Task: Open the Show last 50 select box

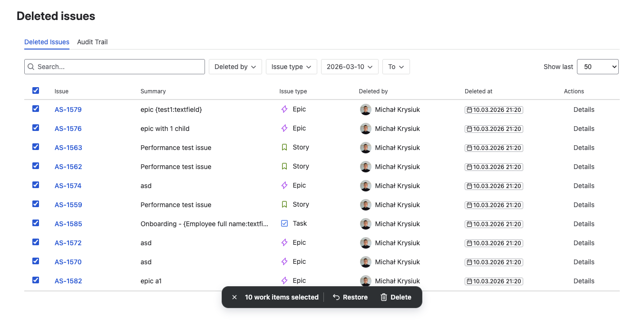Action: click(x=597, y=67)
